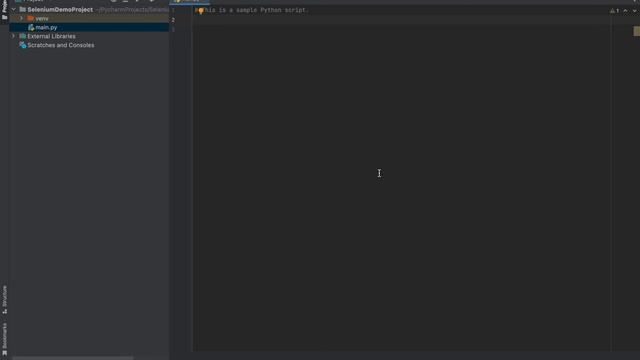This screenshot has height=360, width=640.
Task: Click the Scratches and Consoles icon
Action: [x=23, y=45]
